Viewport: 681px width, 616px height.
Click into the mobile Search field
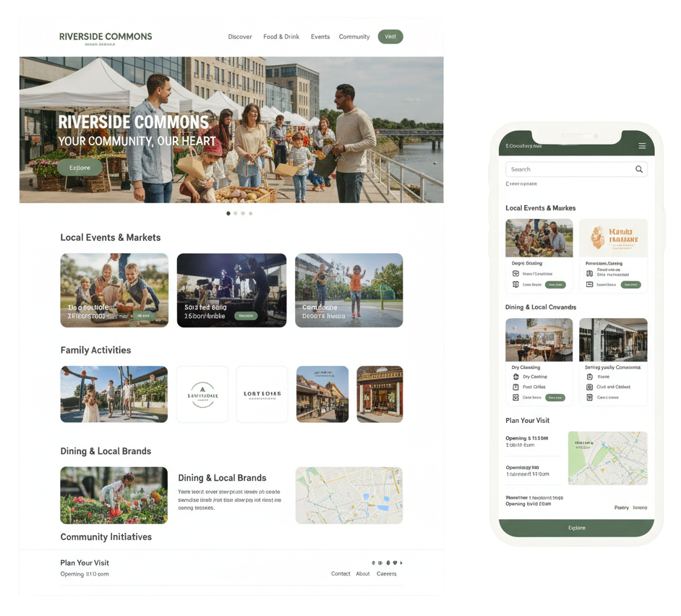(x=576, y=169)
